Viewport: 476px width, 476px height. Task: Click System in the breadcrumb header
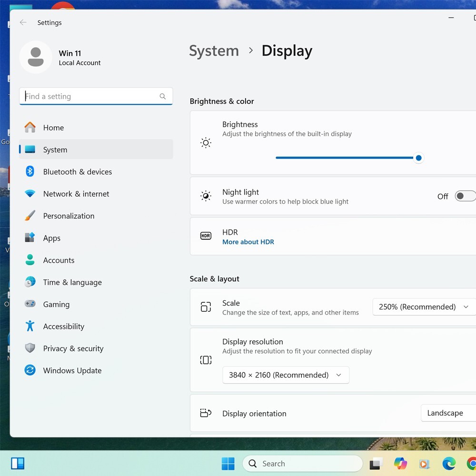click(214, 51)
